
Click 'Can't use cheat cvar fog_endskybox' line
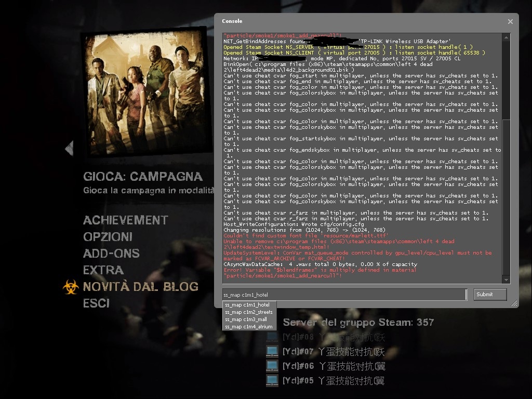point(362,153)
